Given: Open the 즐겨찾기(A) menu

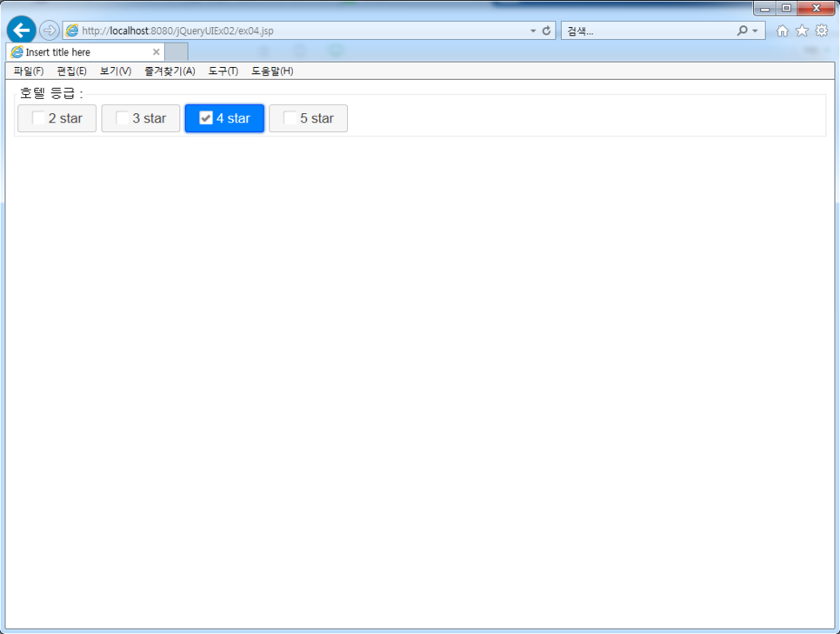Looking at the screenshot, I should coord(170,71).
